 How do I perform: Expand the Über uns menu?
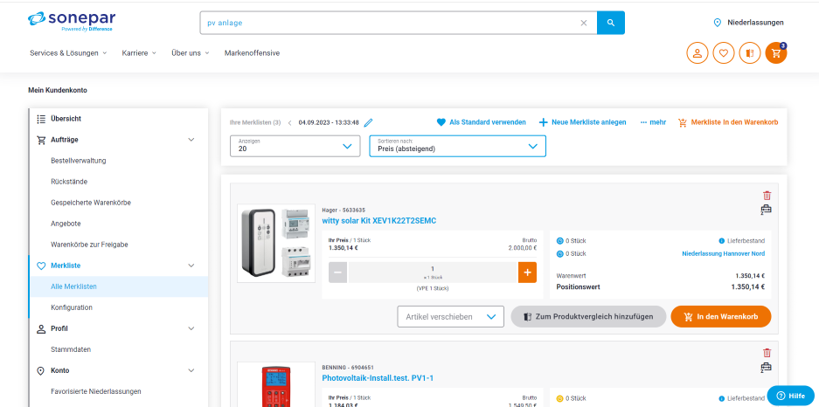[x=190, y=53]
